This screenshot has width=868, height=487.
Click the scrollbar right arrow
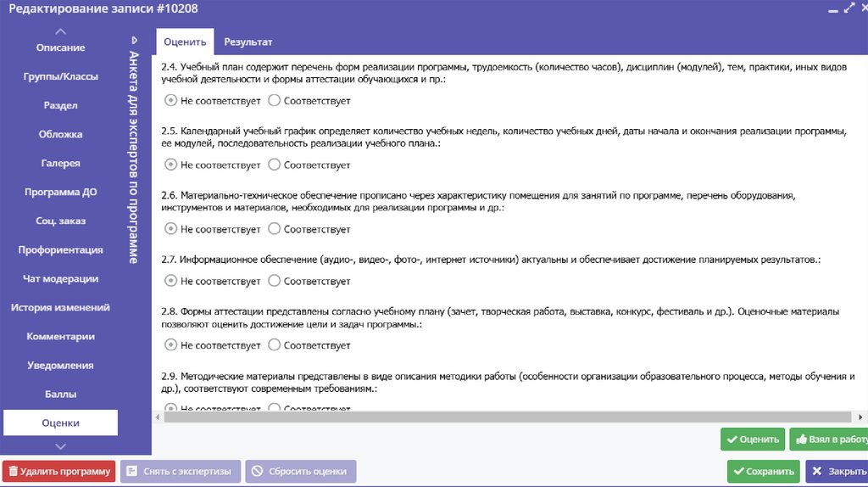(x=860, y=417)
